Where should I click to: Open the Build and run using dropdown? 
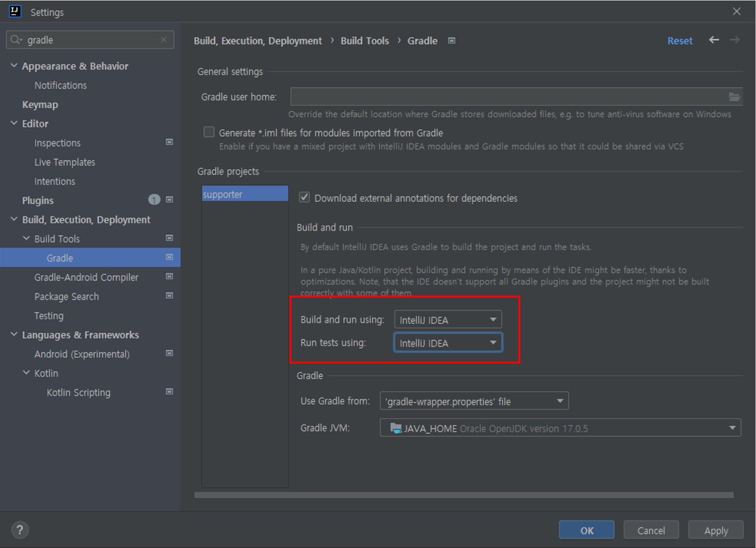pyautogui.click(x=448, y=320)
